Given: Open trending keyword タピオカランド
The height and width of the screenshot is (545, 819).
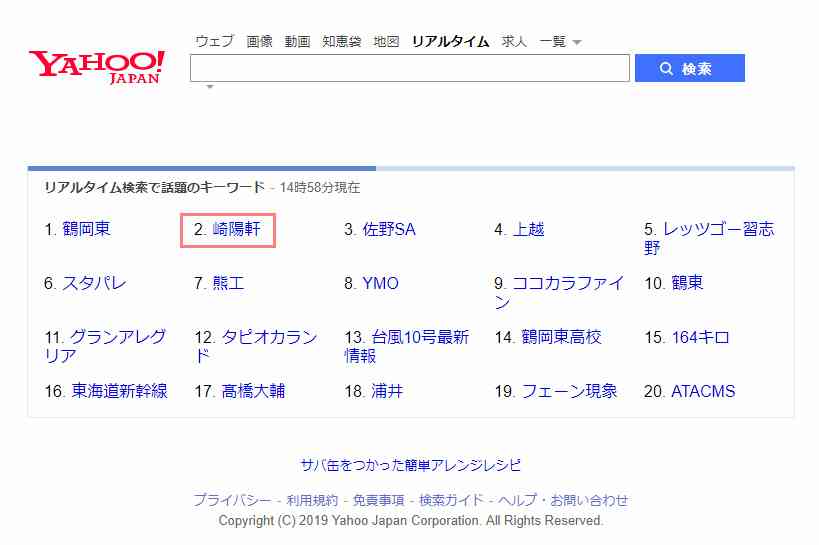Looking at the screenshot, I should [x=255, y=346].
